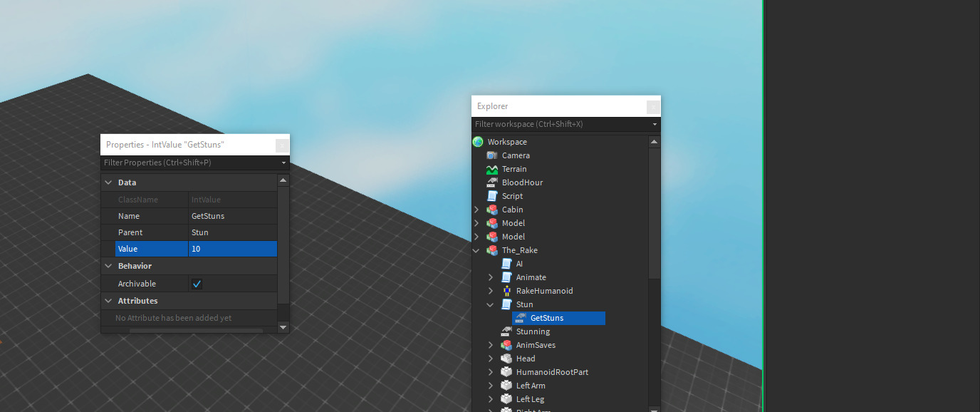Click the Properties panel scroll down arrow
The image size is (980, 412).
pyautogui.click(x=283, y=328)
